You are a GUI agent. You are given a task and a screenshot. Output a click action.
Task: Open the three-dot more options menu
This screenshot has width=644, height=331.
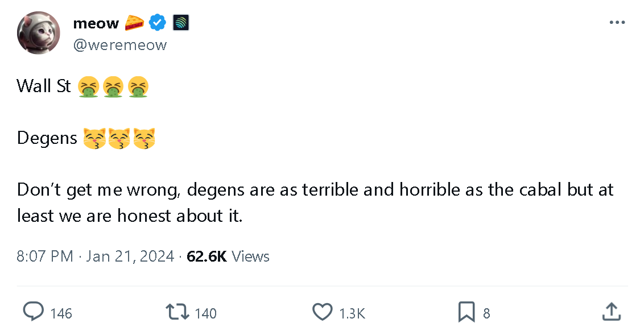pyautogui.click(x=617, y=23)
